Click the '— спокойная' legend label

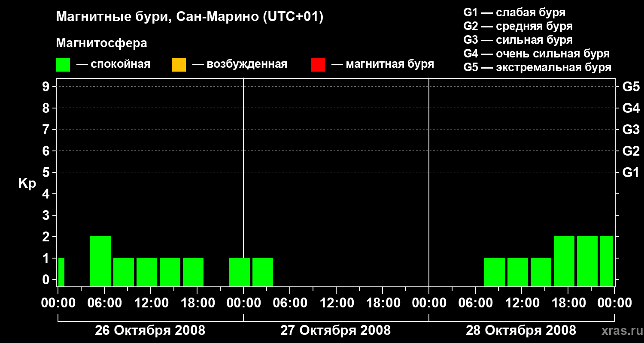pyautogui.click(x=113, y=64)
